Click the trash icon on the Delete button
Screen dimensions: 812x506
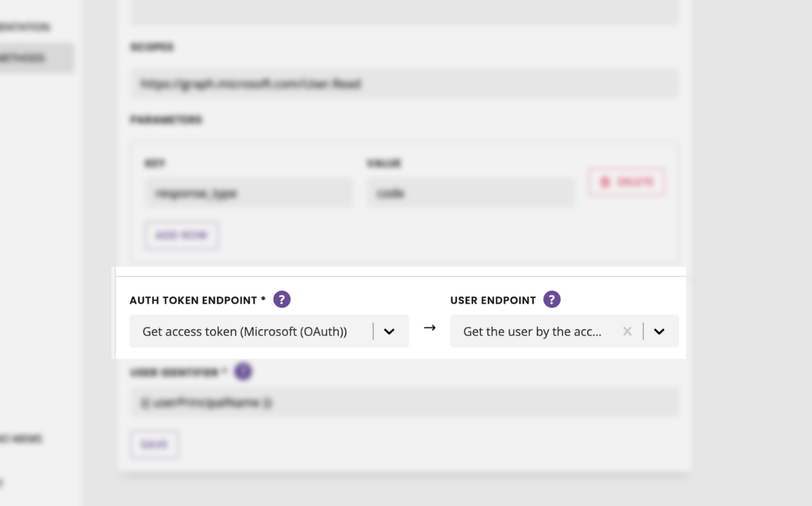click(x=605, y=182)
